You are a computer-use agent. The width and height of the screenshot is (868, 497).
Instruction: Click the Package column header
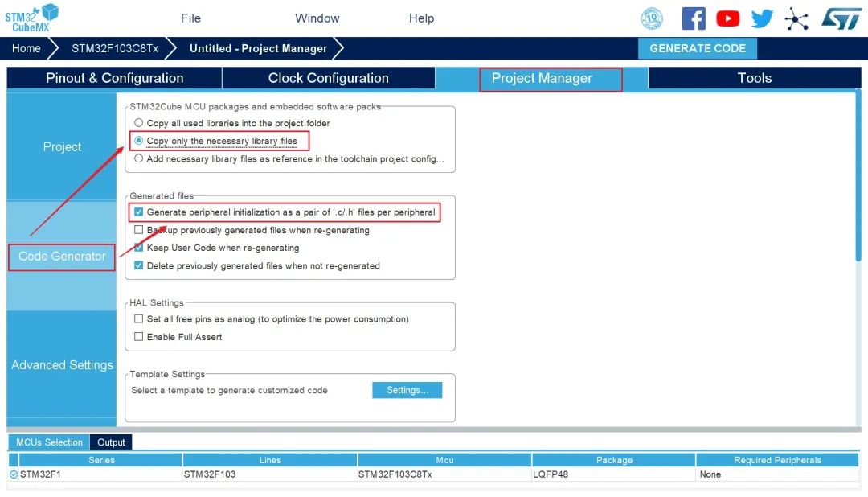[x=614, y=460]
